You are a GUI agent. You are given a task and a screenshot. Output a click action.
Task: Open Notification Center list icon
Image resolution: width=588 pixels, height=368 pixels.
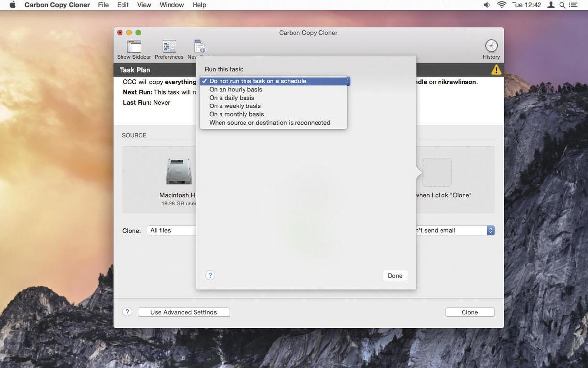pos(574,5)
